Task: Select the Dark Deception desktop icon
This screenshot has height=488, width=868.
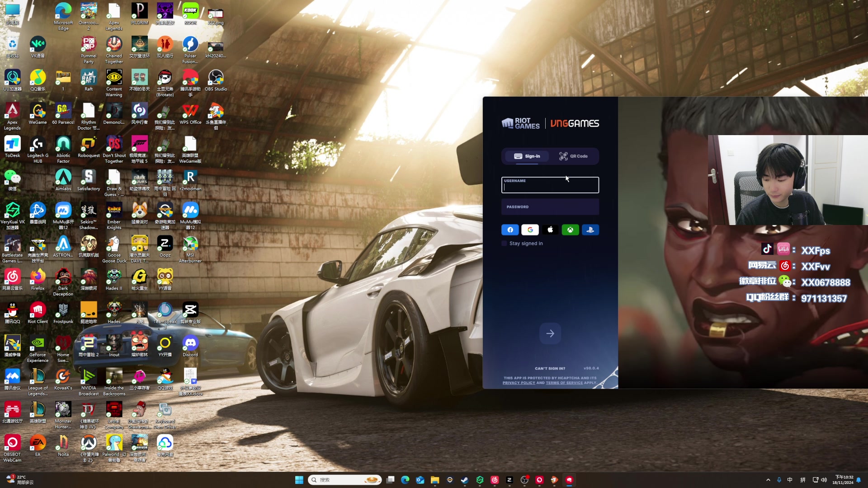Action: (x=63, y=282)
